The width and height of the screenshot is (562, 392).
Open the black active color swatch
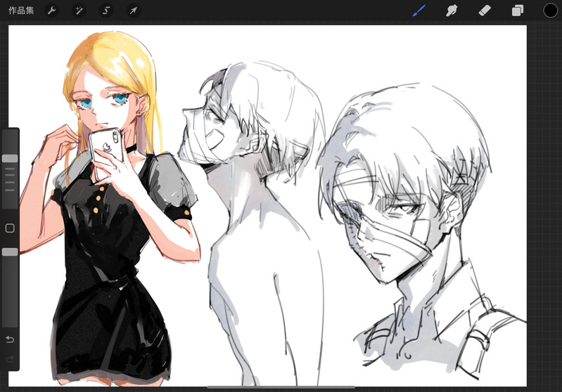tap(550, 11)
